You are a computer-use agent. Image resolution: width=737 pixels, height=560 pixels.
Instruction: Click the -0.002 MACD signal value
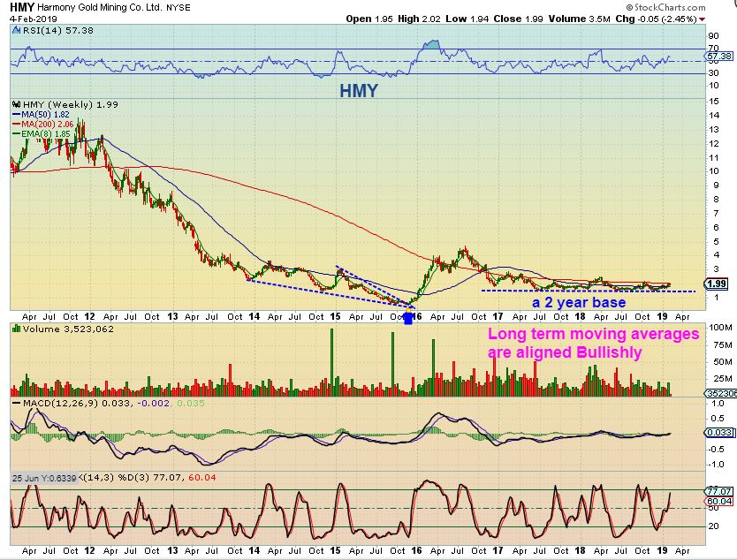pos(153,404)
